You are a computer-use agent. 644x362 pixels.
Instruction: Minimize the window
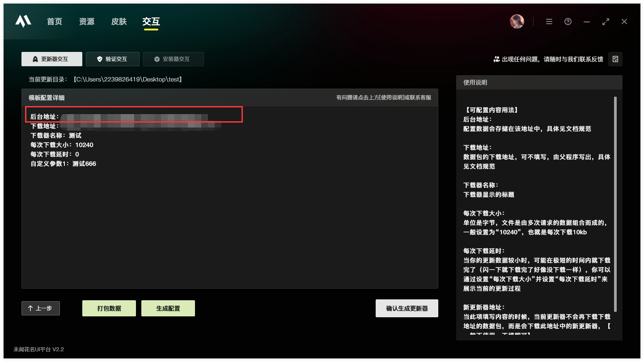coord(587,21)
